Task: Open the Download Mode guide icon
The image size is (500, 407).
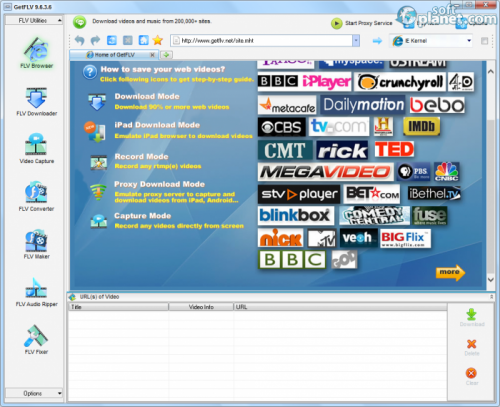Action: [97, 102]
